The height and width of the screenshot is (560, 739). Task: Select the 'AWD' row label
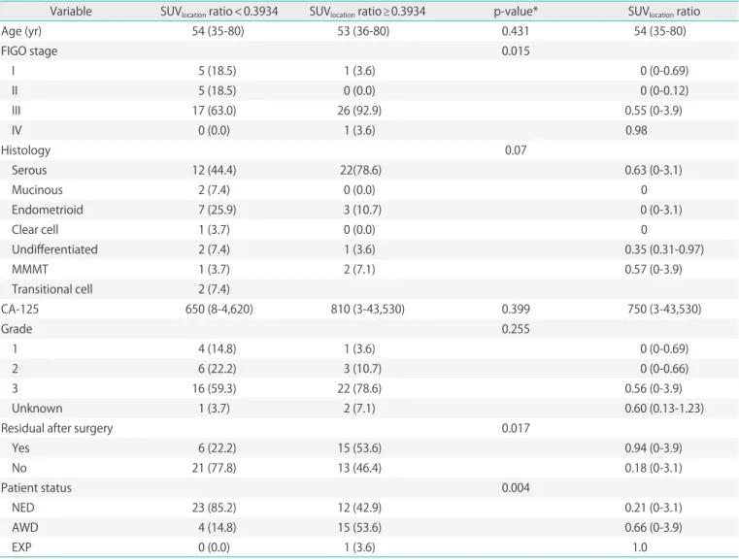25,528
